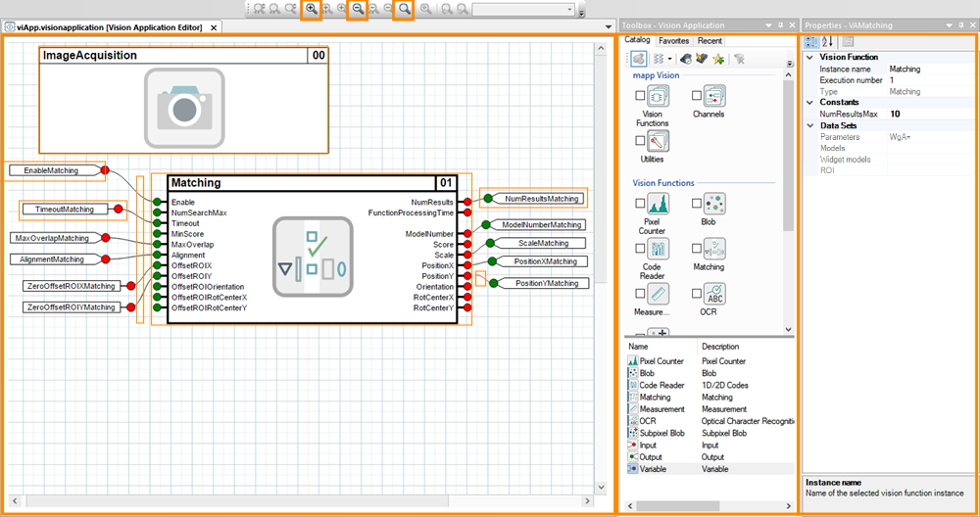Select the Channels catalog icon

[x=714, y=96]
